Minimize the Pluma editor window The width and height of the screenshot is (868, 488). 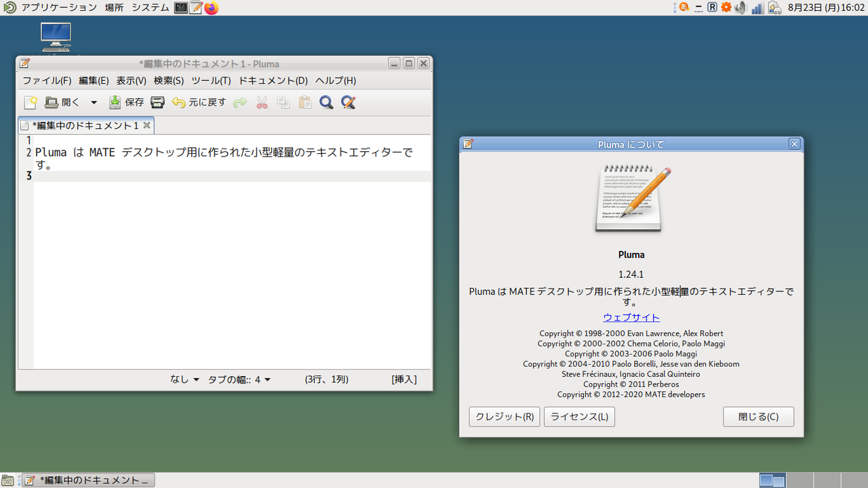394,63
